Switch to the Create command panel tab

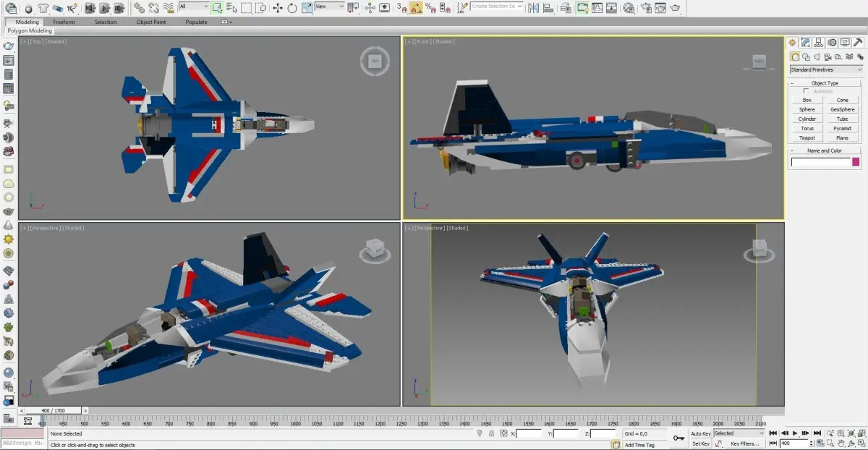pos(793,43)
